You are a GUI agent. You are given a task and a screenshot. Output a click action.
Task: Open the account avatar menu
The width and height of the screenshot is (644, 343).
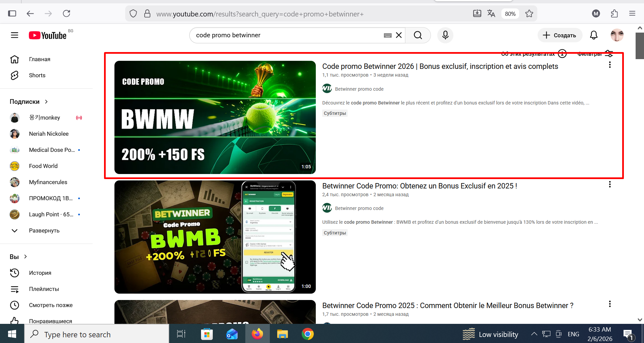pos(617,35)
